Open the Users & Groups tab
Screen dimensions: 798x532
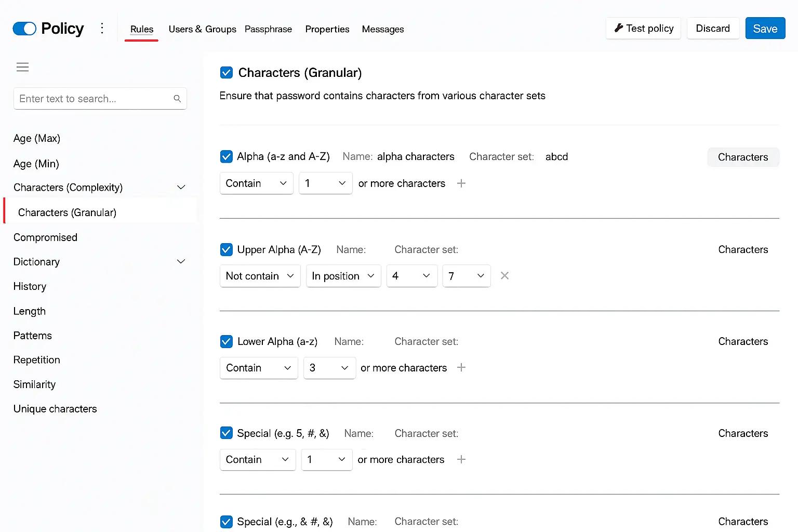point(203,29)
